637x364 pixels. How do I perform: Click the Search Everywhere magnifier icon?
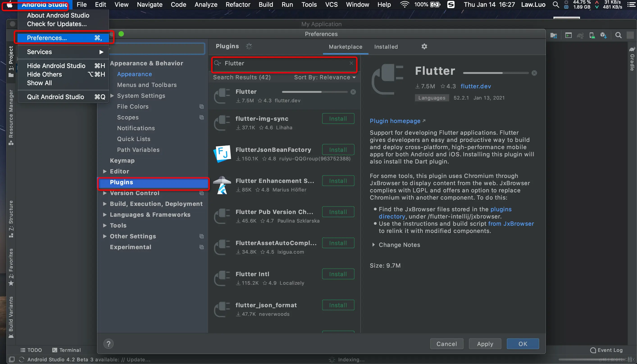(x=618, y=36)
